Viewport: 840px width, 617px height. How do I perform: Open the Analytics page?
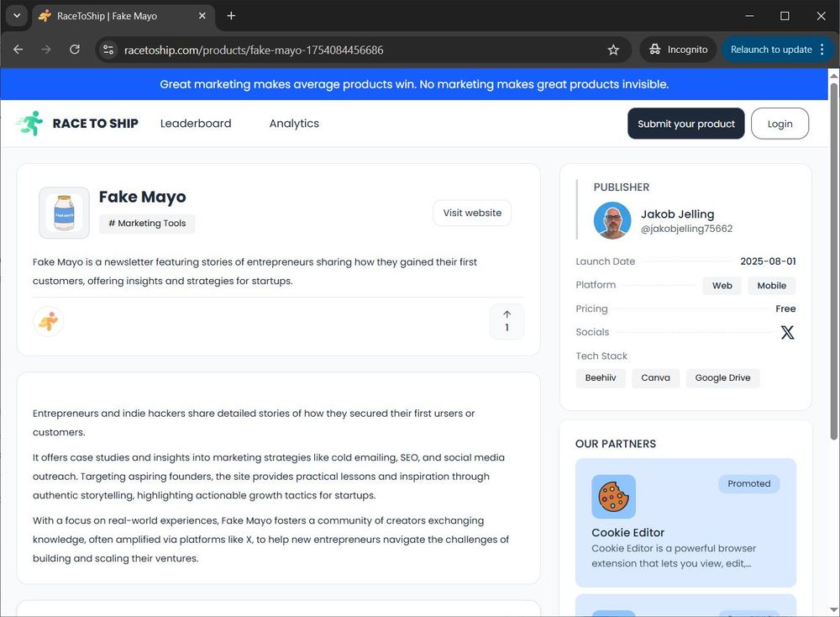(x=294, y=124)
